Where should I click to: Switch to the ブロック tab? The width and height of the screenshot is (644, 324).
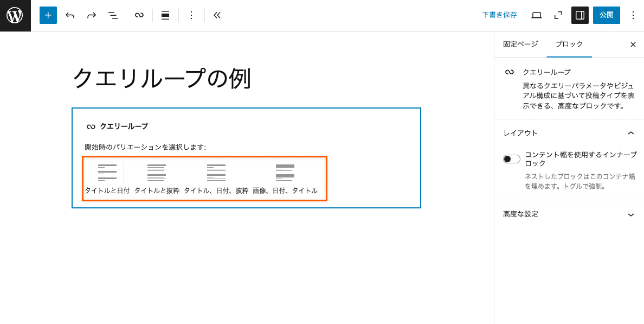pos(569,44)
